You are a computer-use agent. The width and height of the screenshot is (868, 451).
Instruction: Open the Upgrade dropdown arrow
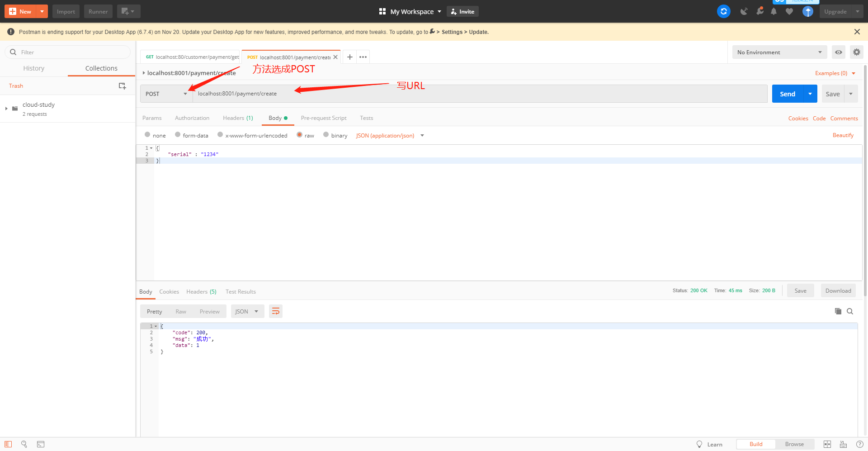point(857,11)
